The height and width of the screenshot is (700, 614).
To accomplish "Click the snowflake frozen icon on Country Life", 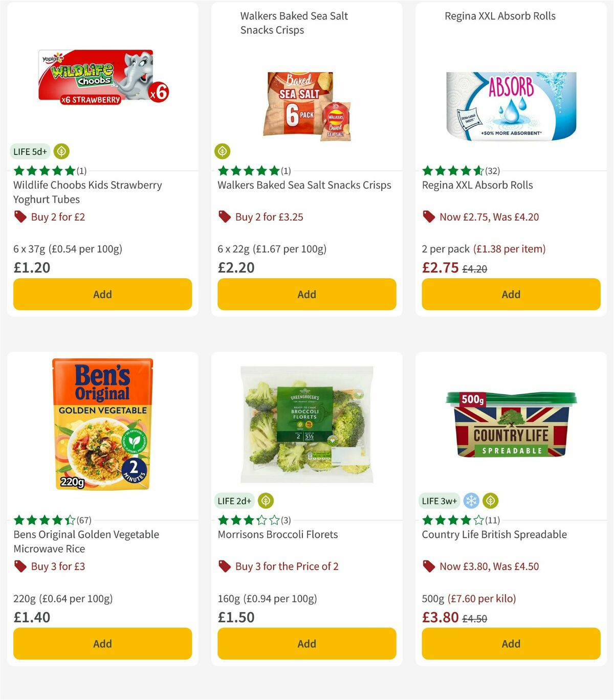I will click(471, 501).
